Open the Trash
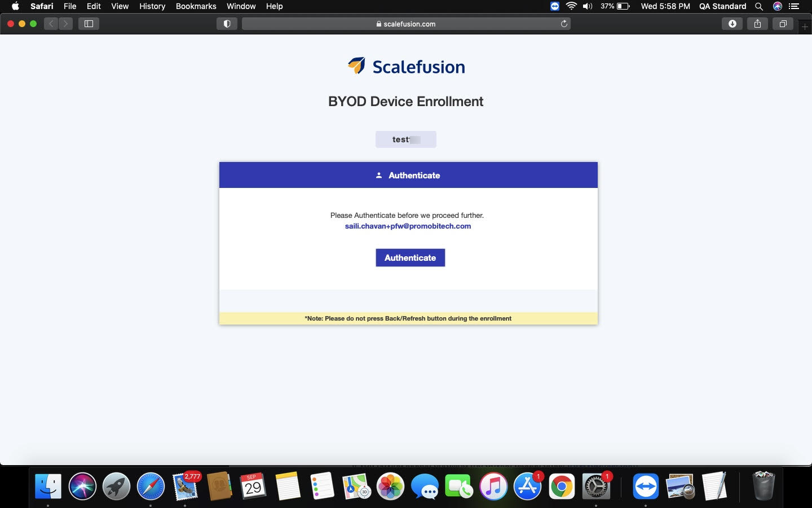The height and width of the screenshot is (508, 812). [764, 487]
